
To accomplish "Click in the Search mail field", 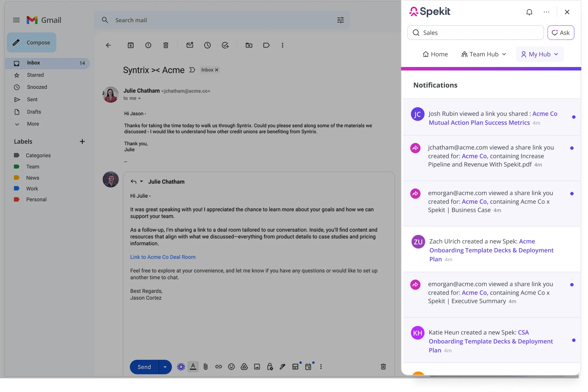I will tap(222, 20).
